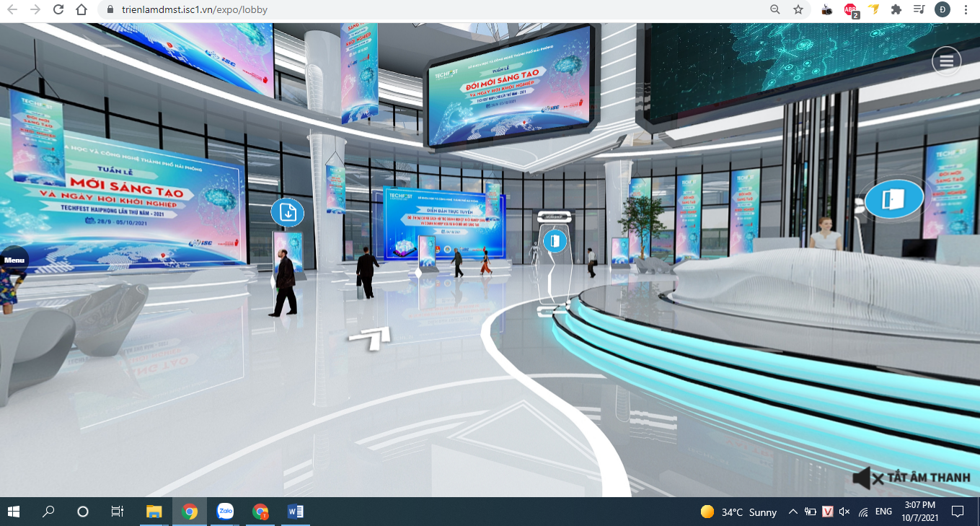This screenshot has width=980, height=526.
Task: Open browser zoom magnifier icon
Action: pyautogui.click(x=775, y=9)
